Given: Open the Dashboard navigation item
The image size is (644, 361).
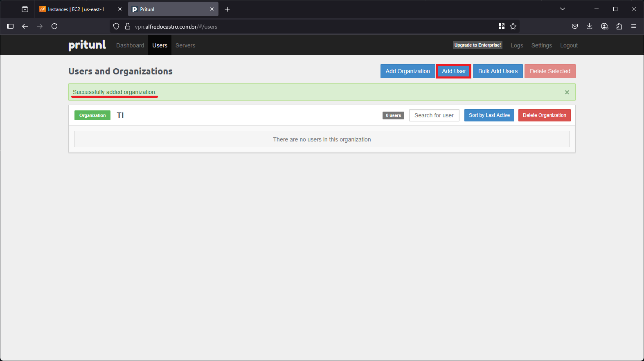Looking at the screenshot, I should (x=130, y=45).
